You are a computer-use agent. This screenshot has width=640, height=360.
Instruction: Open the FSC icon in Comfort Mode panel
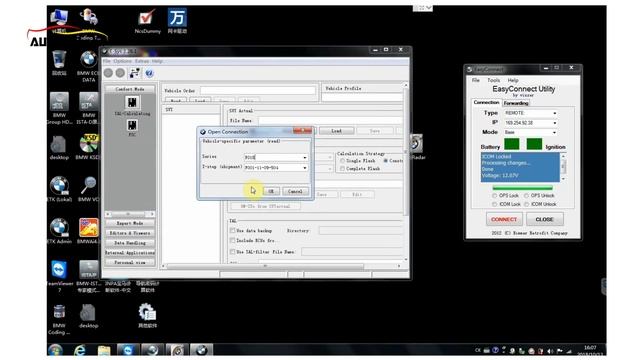point(132,128)
